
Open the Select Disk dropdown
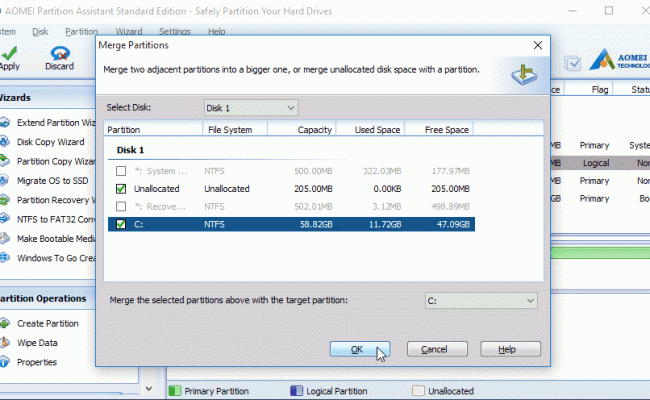[251, 108]
